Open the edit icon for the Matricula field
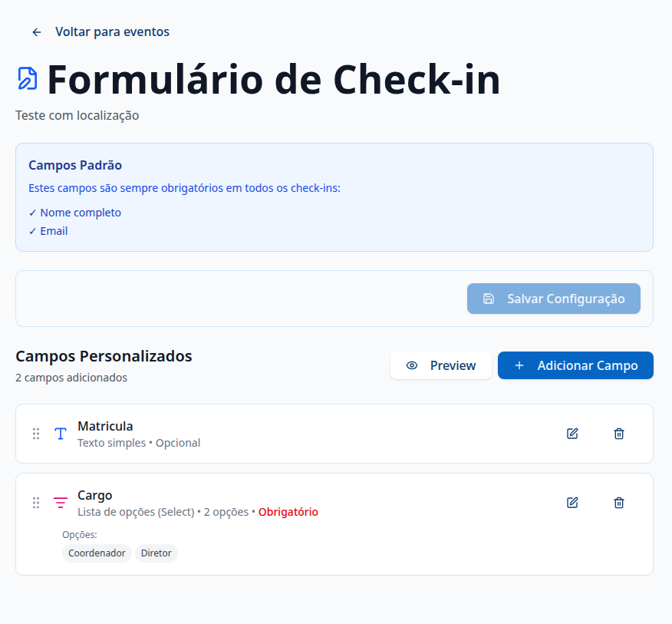 [x=572, y=434]
